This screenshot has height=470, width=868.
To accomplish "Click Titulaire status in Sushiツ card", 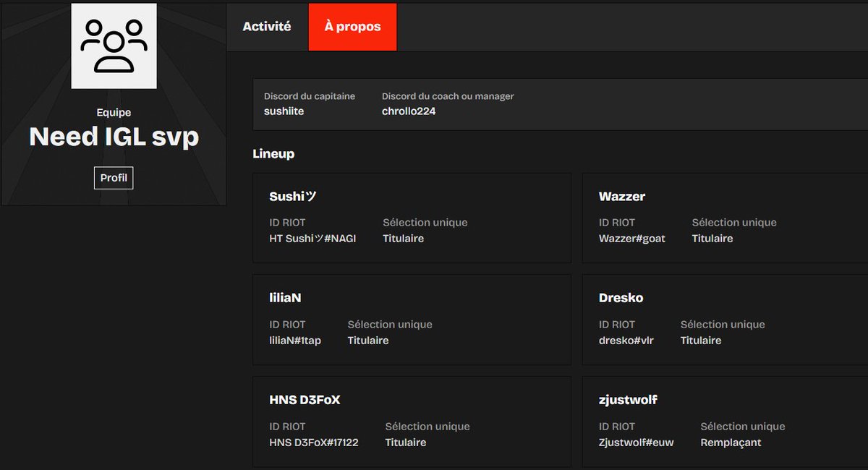I will tap(403, 239).
